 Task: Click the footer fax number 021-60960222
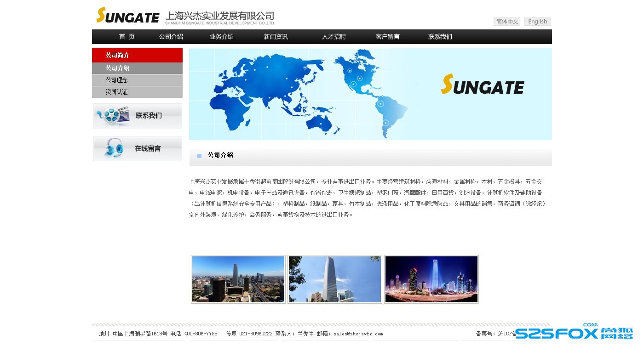(x=256, y=334)
